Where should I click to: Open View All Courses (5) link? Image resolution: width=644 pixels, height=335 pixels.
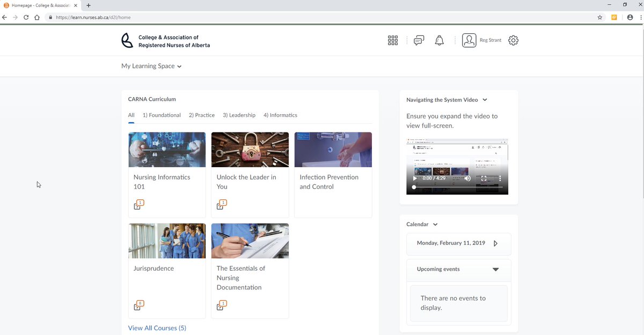tap(157, 328)
